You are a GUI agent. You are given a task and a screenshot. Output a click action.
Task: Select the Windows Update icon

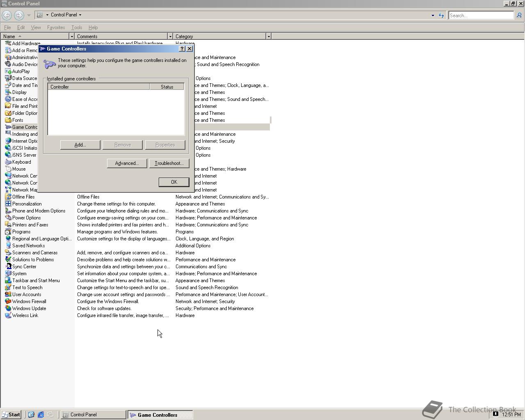[8, 308]
